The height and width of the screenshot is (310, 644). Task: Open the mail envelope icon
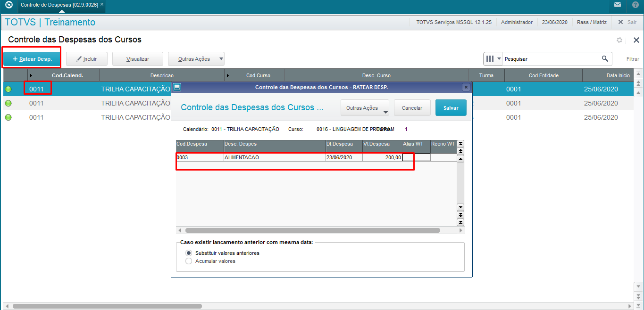pos(617,5)
